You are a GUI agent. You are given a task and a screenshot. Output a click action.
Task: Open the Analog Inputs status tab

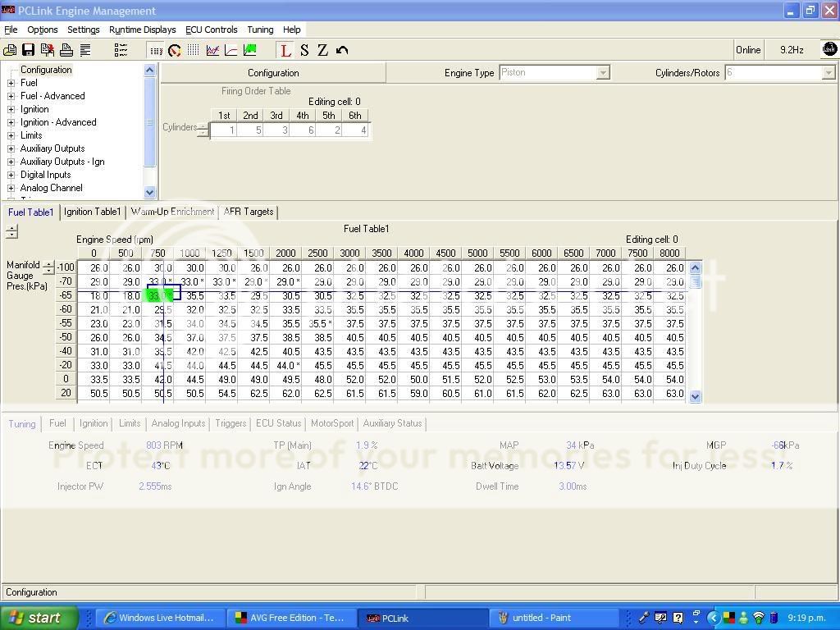click(178, 423)
